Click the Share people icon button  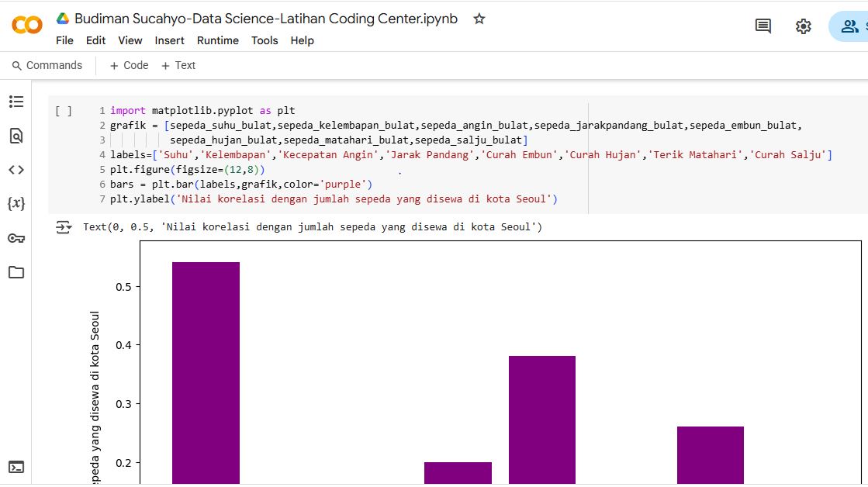click(x=849, y=26)
